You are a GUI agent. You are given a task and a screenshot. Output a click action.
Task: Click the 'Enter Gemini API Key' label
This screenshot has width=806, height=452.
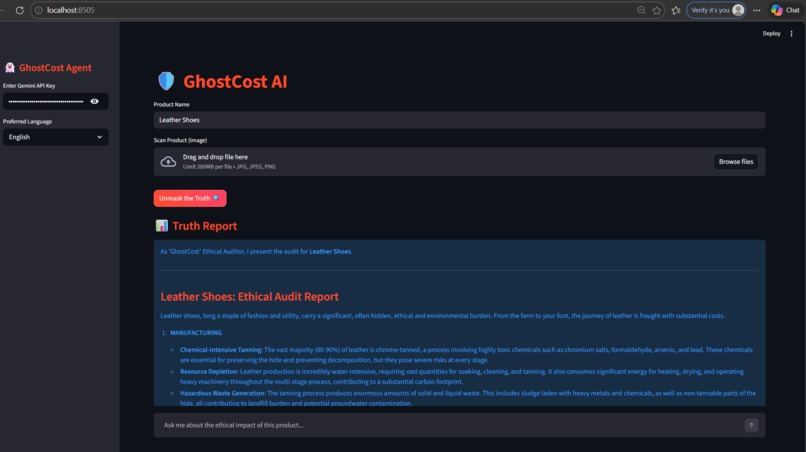pos(29,86)
